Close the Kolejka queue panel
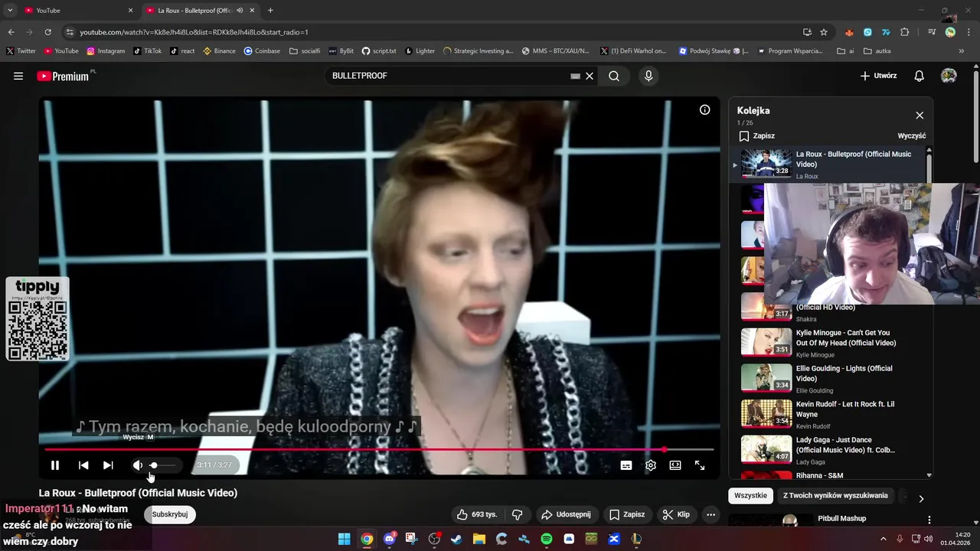The height and width of the screenshot is (551, 980). (x=920, y=116)
